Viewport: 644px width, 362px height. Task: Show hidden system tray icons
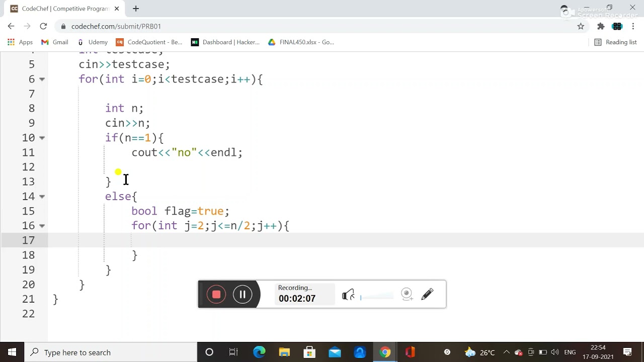click(507, 352)
